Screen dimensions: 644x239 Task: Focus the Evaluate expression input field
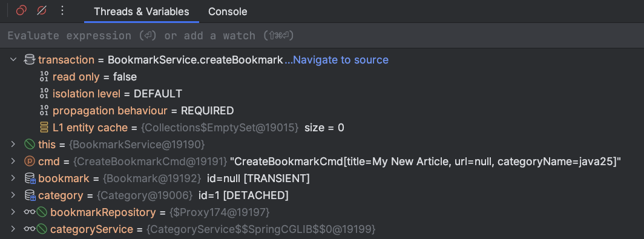tap(322, 36)
